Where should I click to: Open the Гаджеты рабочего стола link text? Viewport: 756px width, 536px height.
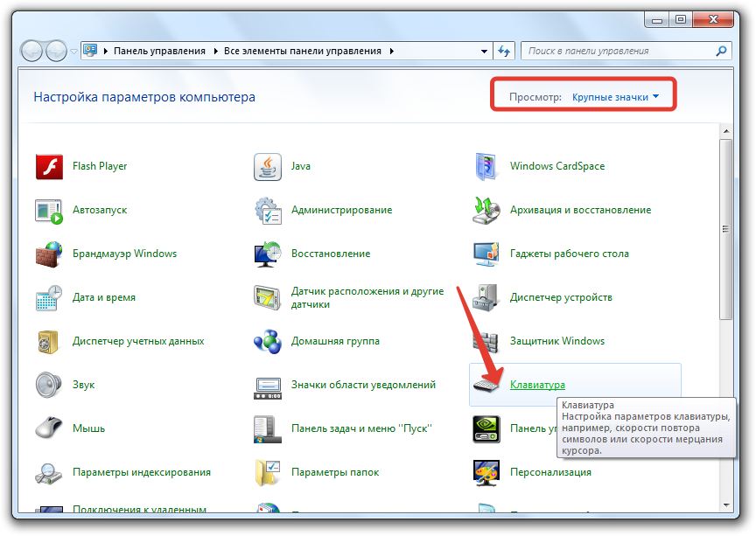pyautogui.click(x=570, y=254)
